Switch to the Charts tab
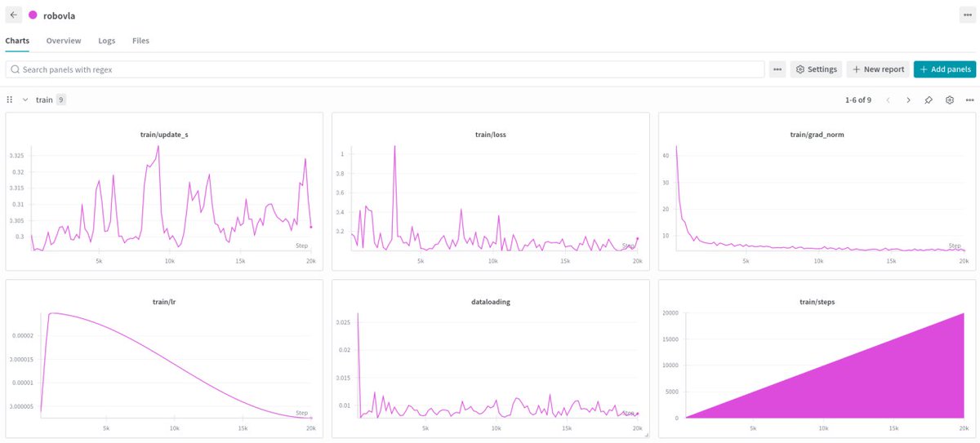980x443 pixels. tap(17, 40)
